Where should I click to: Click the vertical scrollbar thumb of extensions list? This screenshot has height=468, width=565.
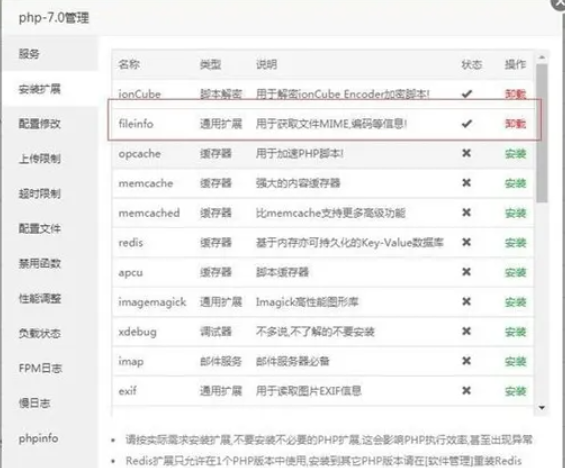coord(542,133)
